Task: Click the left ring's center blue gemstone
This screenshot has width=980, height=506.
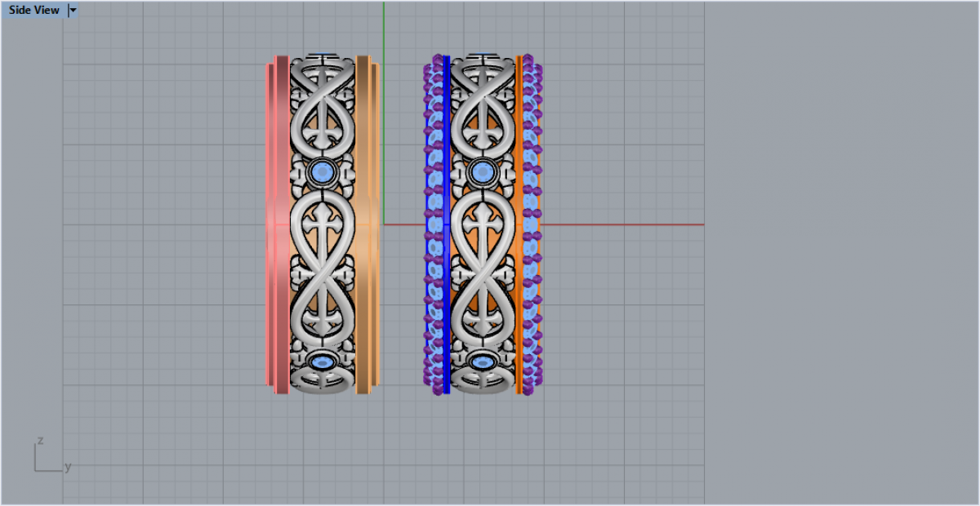Action: pos(323,171)
